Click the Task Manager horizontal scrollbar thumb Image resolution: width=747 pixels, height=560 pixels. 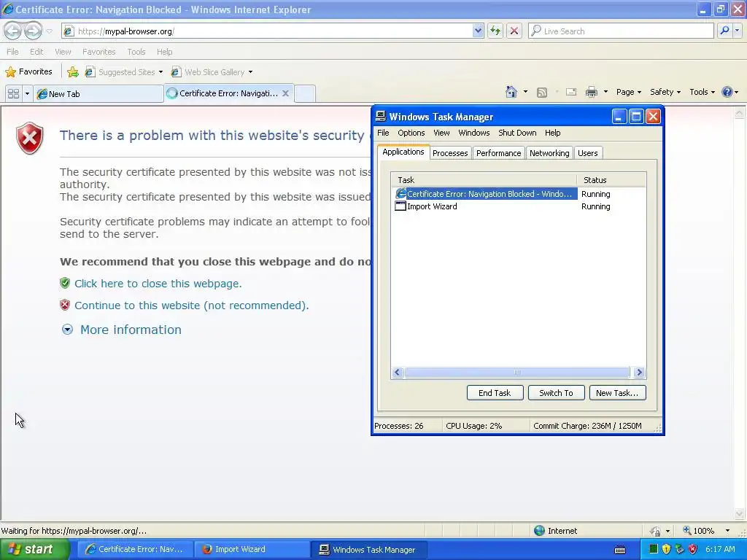coord(517,373)
